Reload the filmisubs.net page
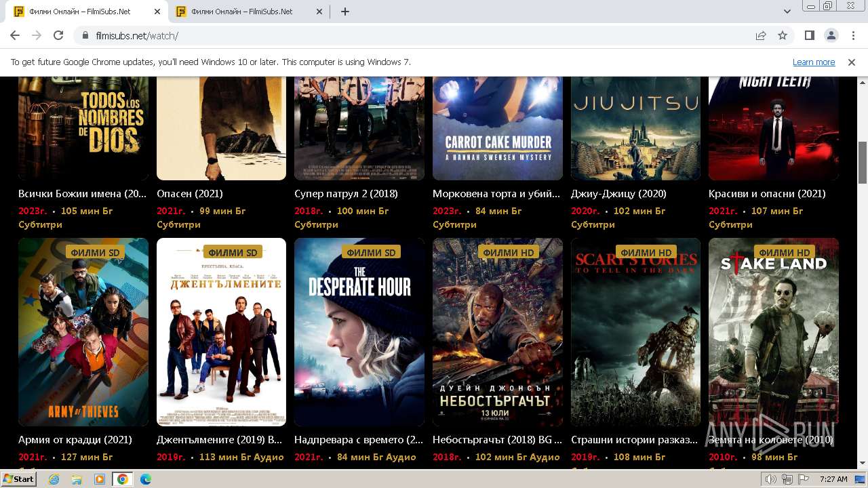Image resolution: width=868 pixels, height=488 pixels. coord(58,35)
